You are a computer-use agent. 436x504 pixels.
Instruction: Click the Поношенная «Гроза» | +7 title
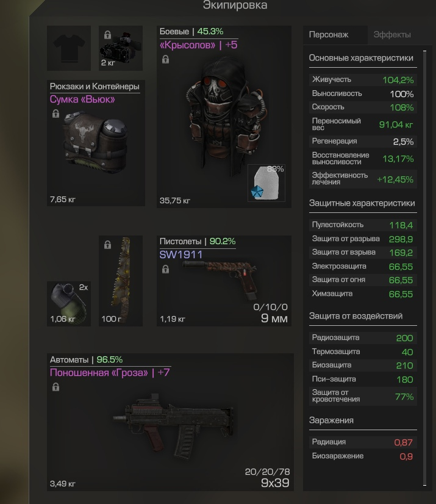click(110, 373)
